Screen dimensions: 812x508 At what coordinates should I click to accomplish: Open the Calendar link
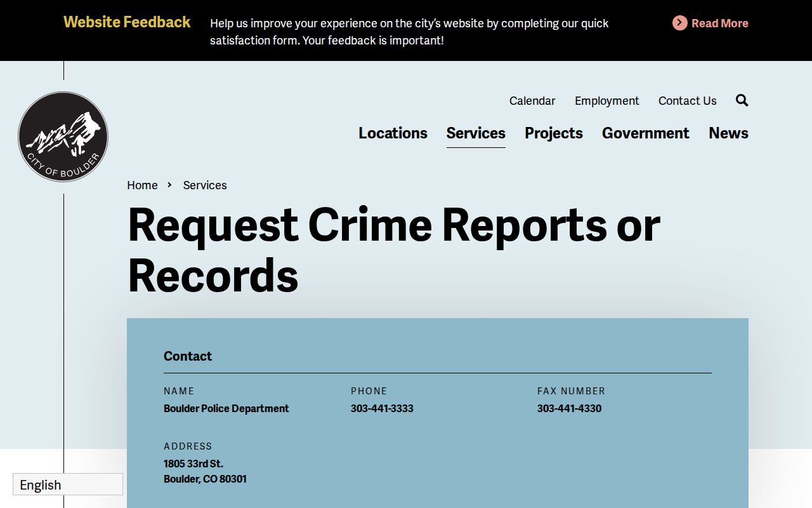click(532, 101)
